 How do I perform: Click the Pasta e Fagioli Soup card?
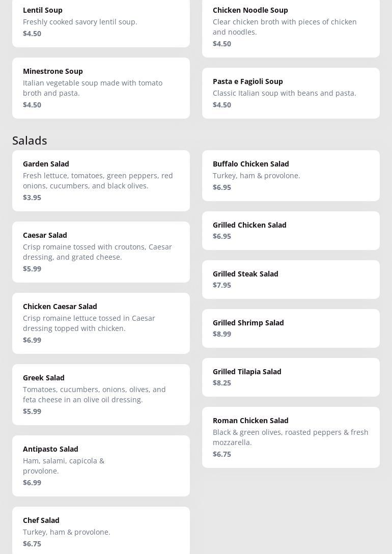pos(291,93)
